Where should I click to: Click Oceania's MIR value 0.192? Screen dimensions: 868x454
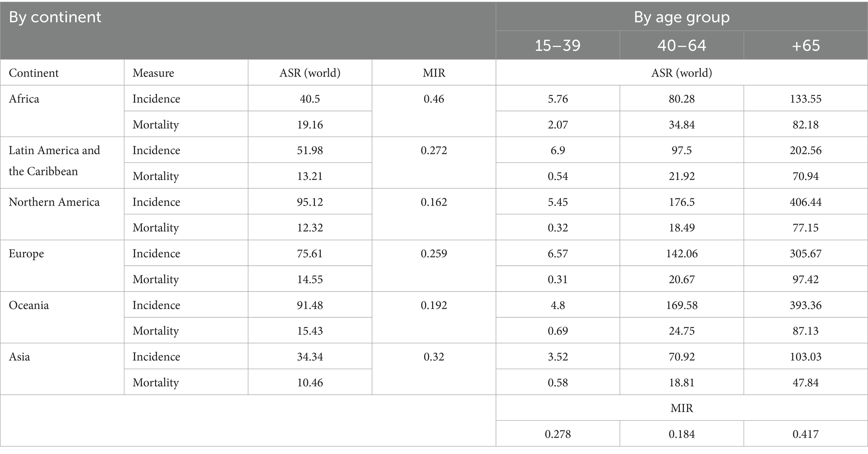pos(434,305)
